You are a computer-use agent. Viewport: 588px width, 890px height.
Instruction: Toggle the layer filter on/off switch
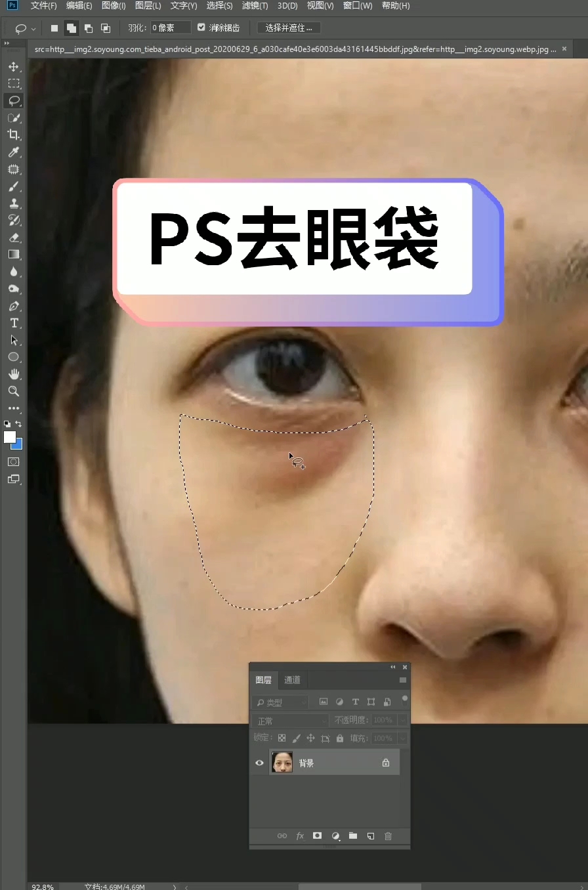[405, 700]
